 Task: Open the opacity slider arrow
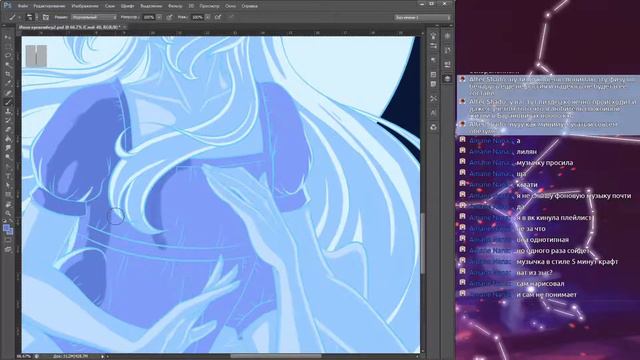159,17
